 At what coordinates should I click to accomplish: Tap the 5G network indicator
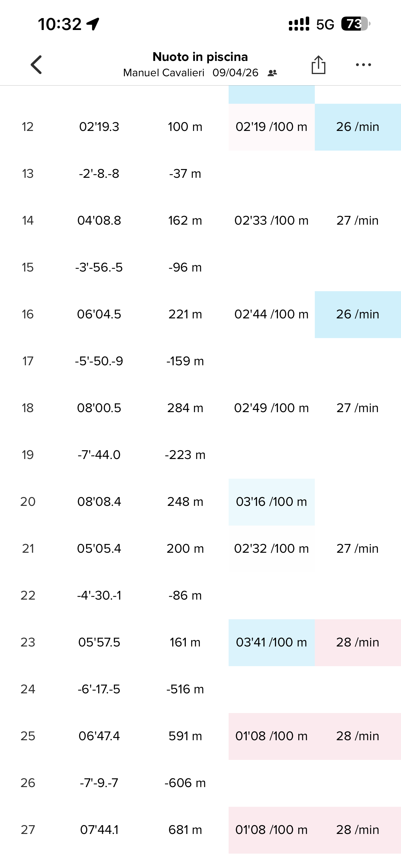coord(325,24)
